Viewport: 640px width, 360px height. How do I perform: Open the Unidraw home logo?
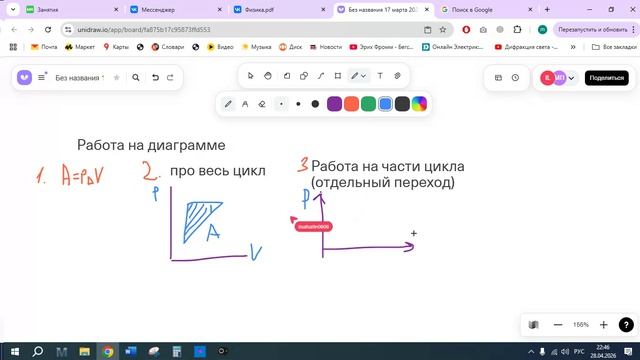point(24,77)
